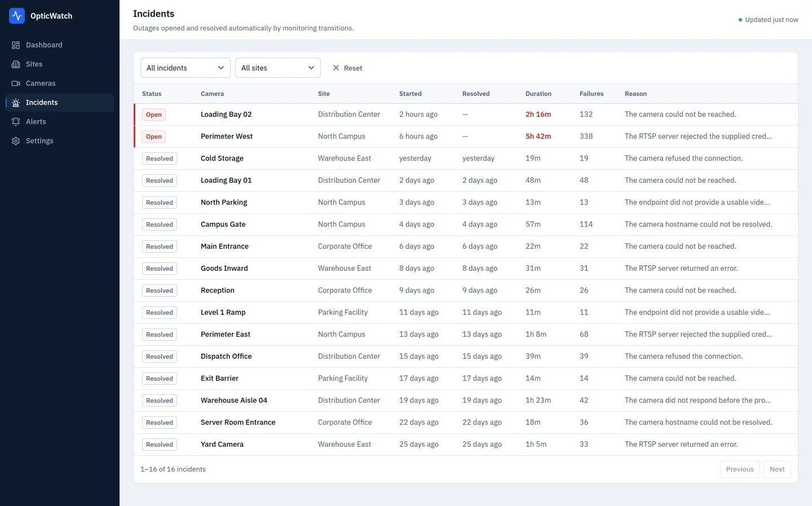
Task: Click the Settings gear icon
Action: tap(16, 141)
